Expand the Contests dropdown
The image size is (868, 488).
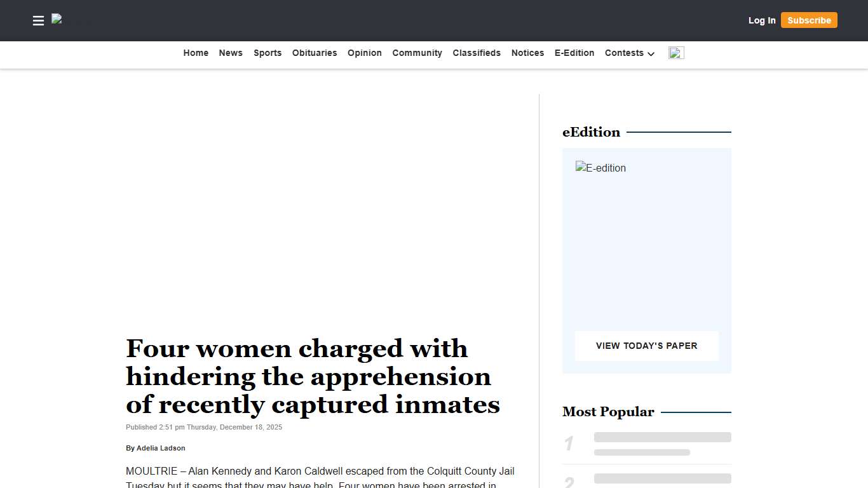pos(629,53)
